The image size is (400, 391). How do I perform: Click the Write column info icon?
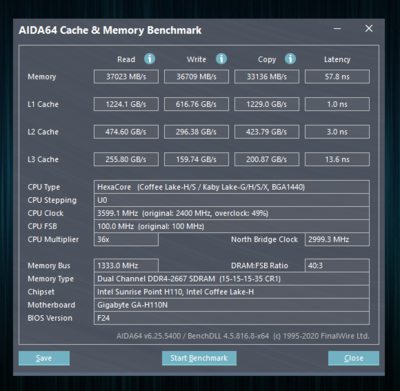tap(221, 59)
